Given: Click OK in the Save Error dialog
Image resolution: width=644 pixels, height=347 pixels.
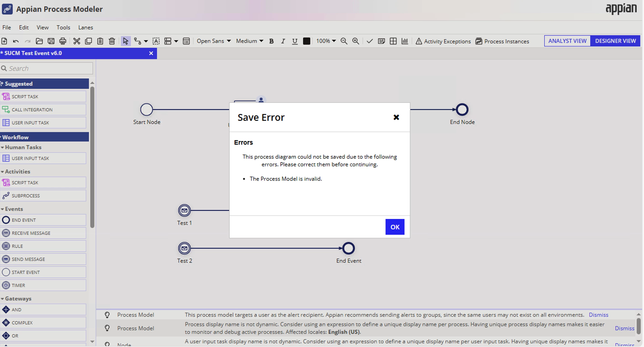Looking at the screenshot, I should click(395, 227).
